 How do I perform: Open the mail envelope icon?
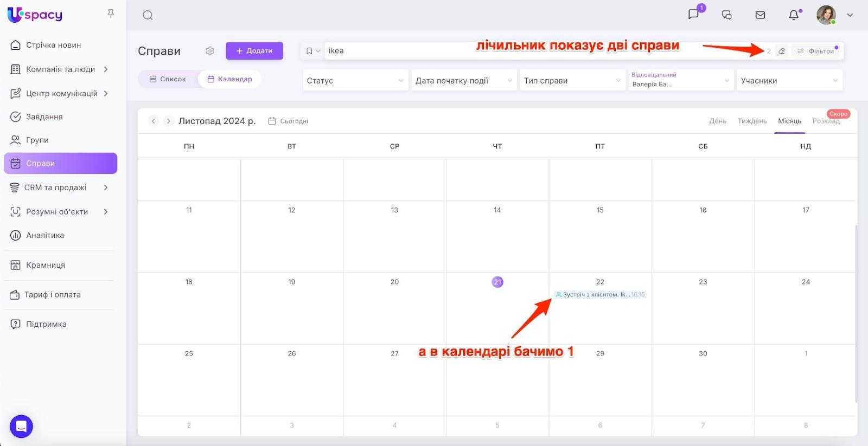pyautogui.click(x=761, y=15)
